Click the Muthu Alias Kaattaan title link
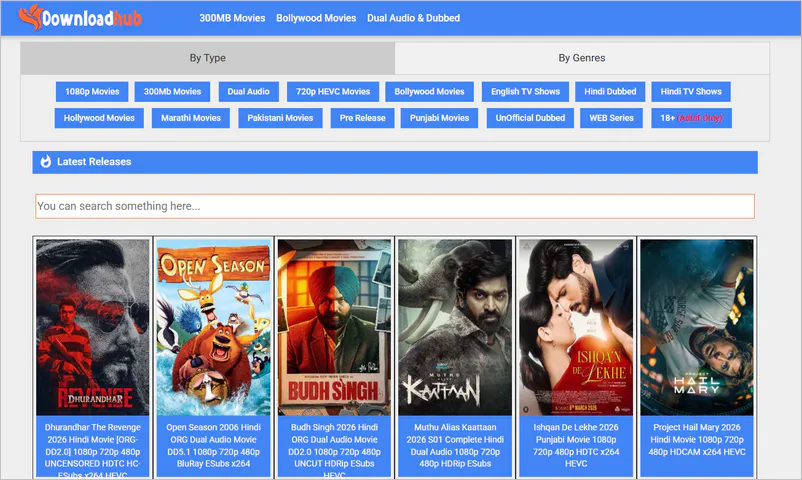Image resolution: width=802 pixels, height=480 pixels. point(455,445)
